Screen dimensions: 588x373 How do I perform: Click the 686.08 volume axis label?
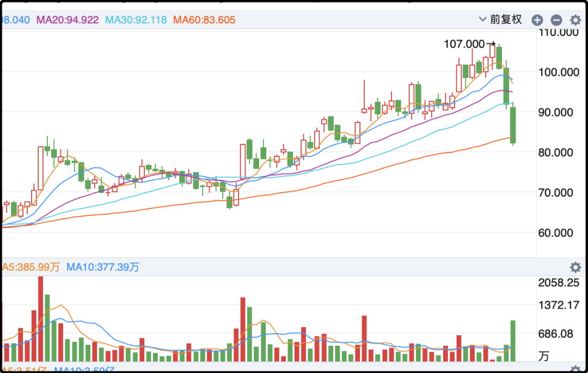pyautogui.click(x=556, y=334)
